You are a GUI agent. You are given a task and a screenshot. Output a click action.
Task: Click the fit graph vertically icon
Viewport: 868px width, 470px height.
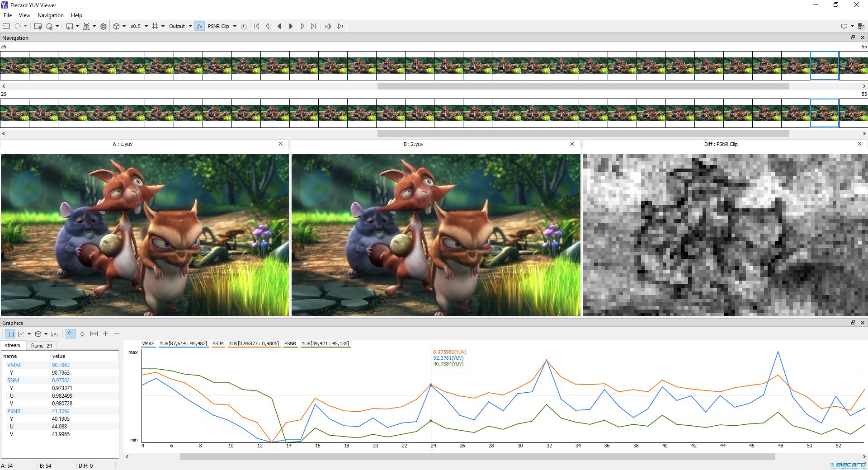82,334
